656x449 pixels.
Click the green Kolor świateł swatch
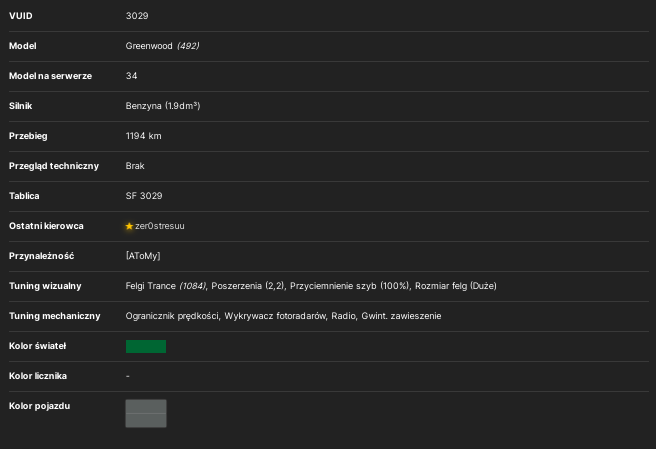pyautogui.click(x=146, y=346)
